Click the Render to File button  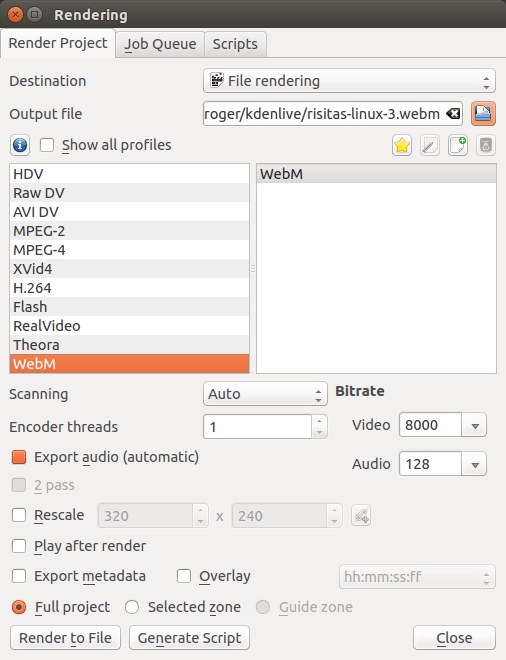(x=65, y=638)
